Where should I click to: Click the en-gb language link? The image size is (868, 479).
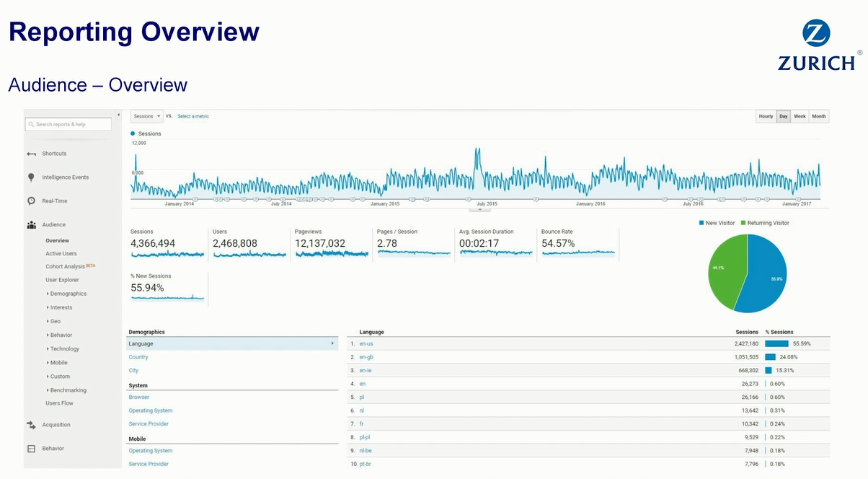(366, 357)
